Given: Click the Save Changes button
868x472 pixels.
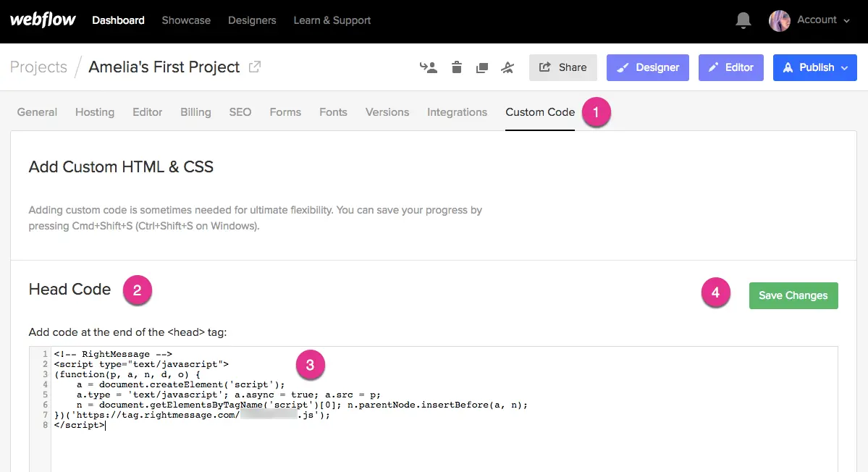Looking at the screenshot, I should (793, 295).
